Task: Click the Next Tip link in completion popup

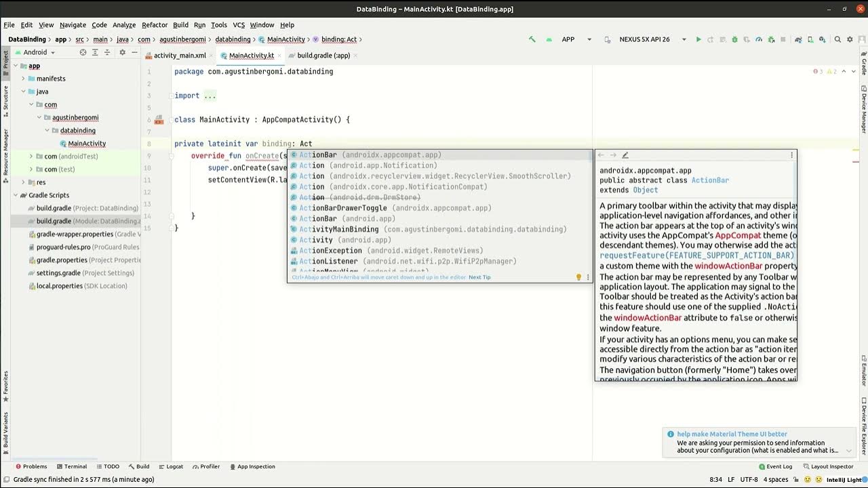Action: point(479,277)
